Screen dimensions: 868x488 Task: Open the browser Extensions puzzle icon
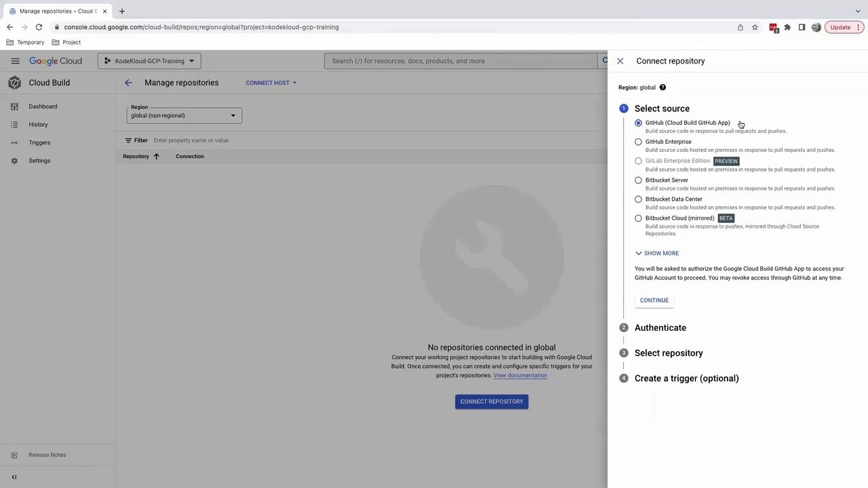(x=787, y=27)
